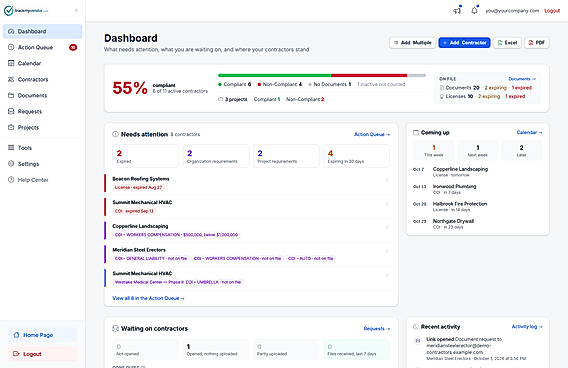Click the trackmyvendor logo icon
Viewport: 568px width, 368px height.
click(8, 11)
